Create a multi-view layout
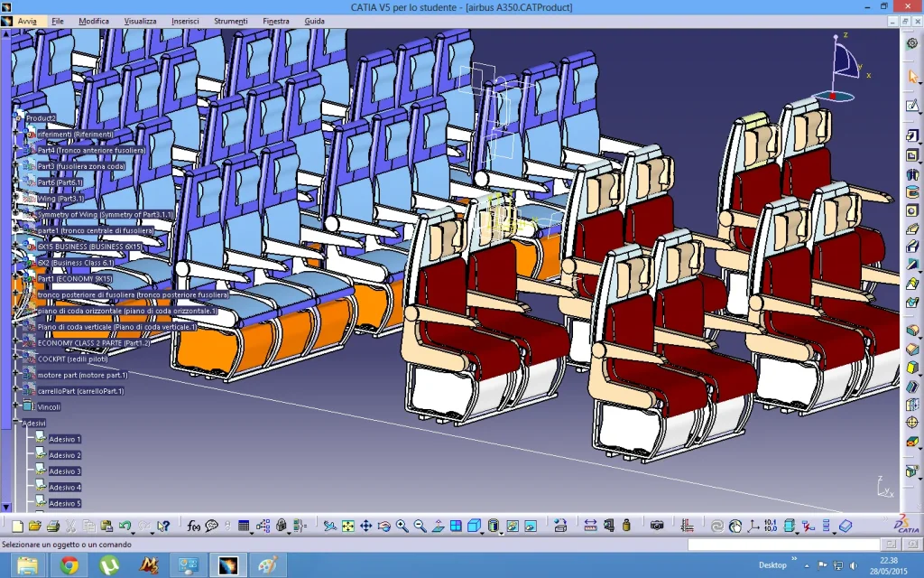This screenshot has height=578, width=924. (x=456, y=527)
